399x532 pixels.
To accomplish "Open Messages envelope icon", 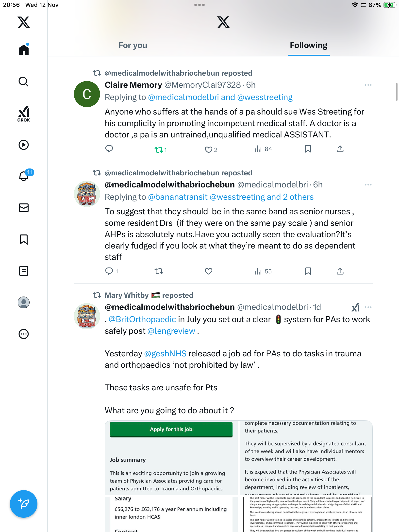I will coord(24,208).
